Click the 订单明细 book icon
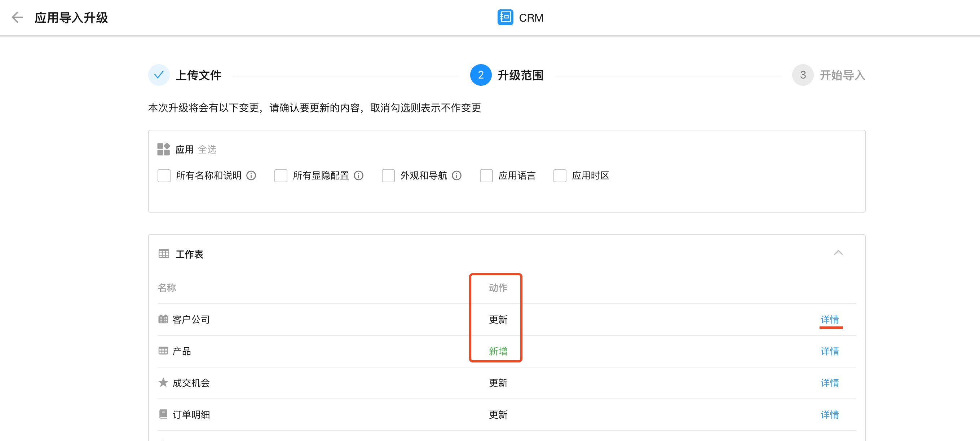980x441 pixels. (x=163, y=414)
